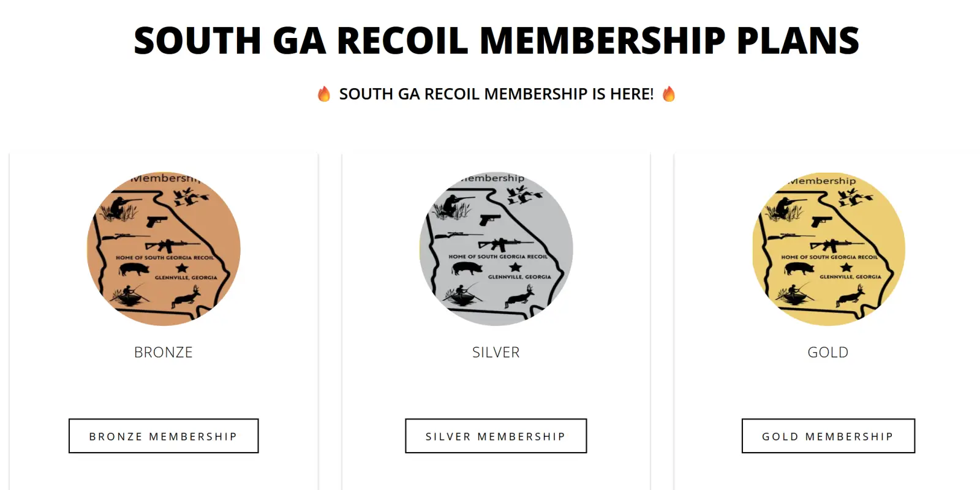Image resolution: width=980 pixels, height=490 pixels.
Task: Click the fire emoji right of subtitle
Action: 669,94
